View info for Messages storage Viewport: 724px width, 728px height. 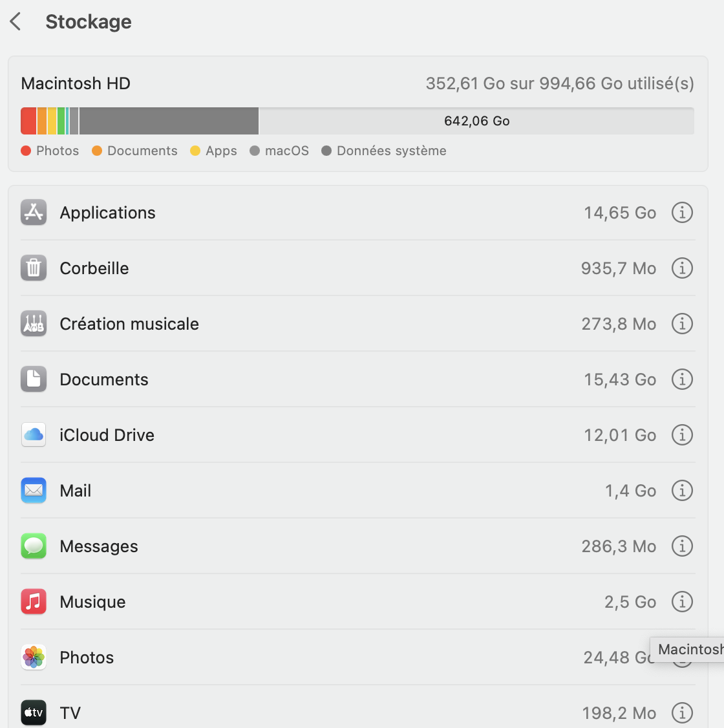point(682,546)
